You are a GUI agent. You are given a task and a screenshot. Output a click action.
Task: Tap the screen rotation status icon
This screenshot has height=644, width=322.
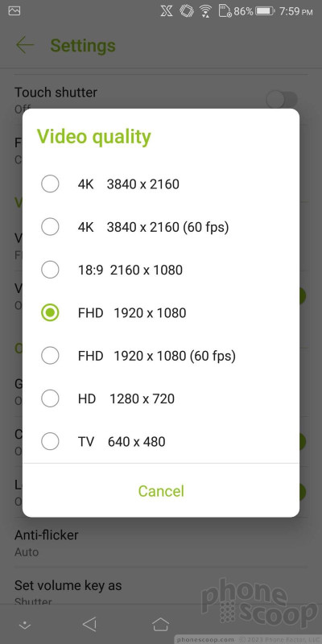(187, 11)
